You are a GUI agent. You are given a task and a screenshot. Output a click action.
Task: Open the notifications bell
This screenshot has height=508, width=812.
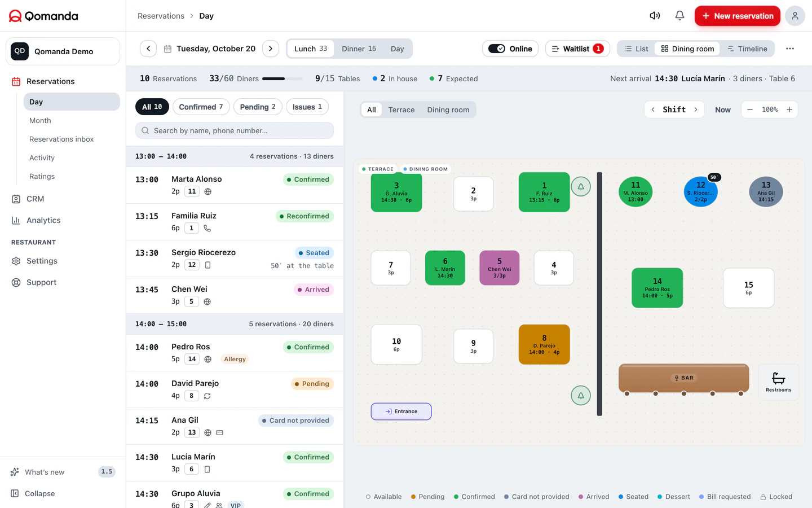click(679, 16)
